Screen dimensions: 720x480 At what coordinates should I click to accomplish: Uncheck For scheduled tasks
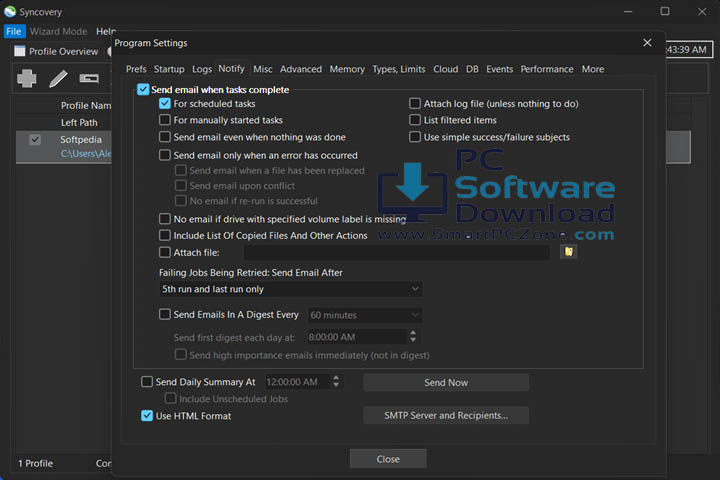[164, 103]
